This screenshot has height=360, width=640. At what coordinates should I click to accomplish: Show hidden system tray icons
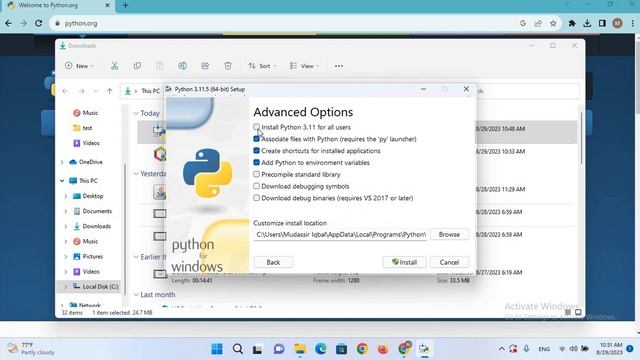pos(501,349)
